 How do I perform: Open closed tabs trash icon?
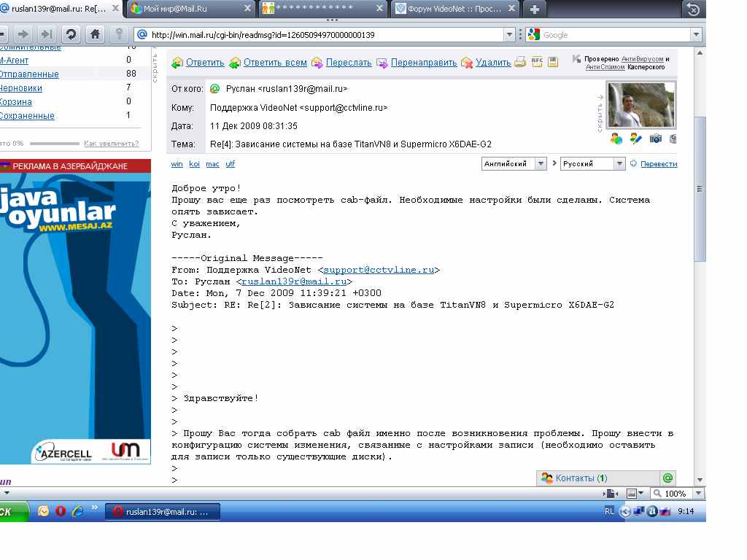693,9
